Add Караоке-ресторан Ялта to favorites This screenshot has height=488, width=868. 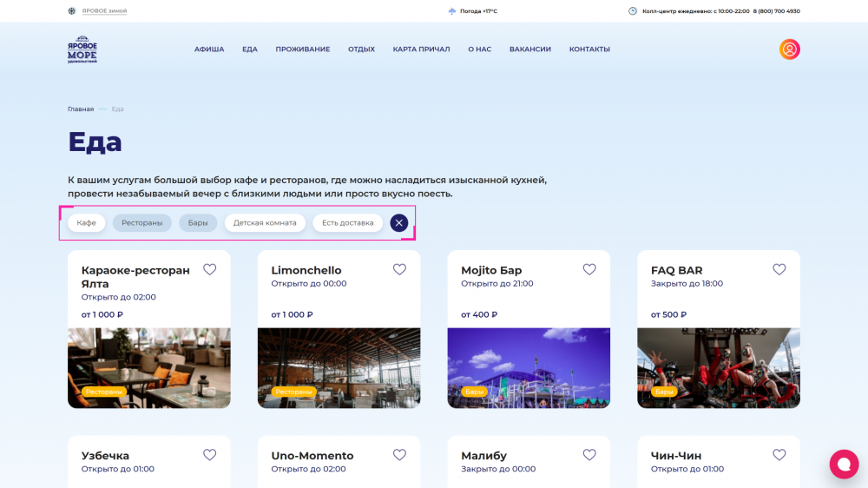(209, 270)
